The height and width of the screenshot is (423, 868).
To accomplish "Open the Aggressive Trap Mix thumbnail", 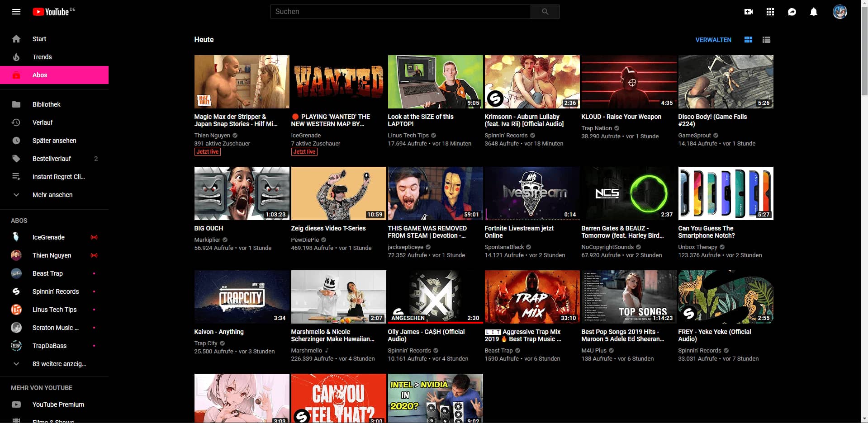I will click(532, 297).
